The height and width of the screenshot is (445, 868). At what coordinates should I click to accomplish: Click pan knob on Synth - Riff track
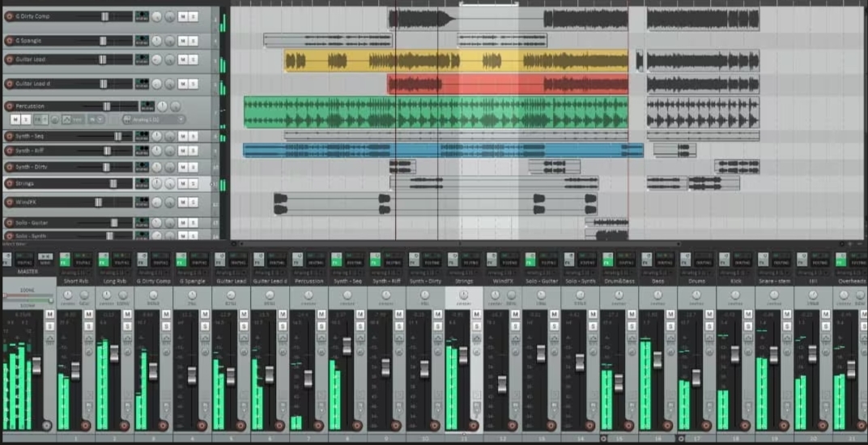(157, 151)
